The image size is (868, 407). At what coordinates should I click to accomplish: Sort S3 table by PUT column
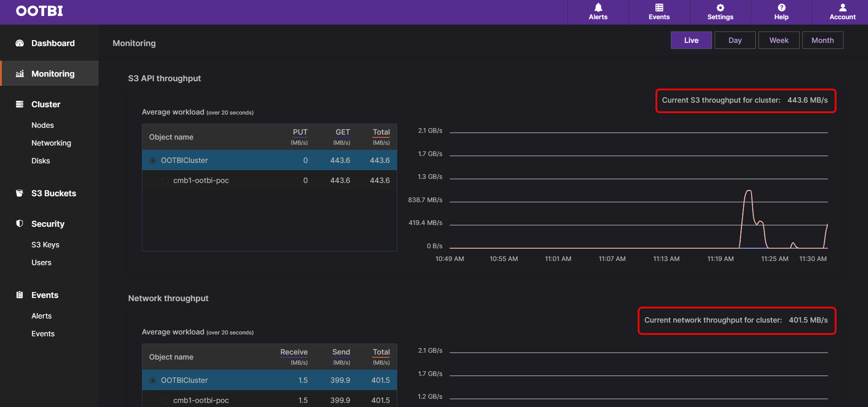coord(300,132)
